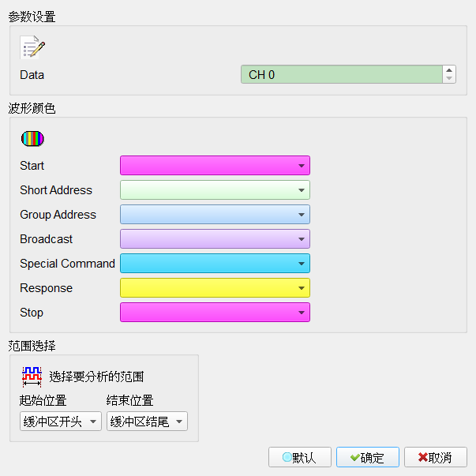
Task: Open the Special Command color dropdown
Action: click(215, 263)
